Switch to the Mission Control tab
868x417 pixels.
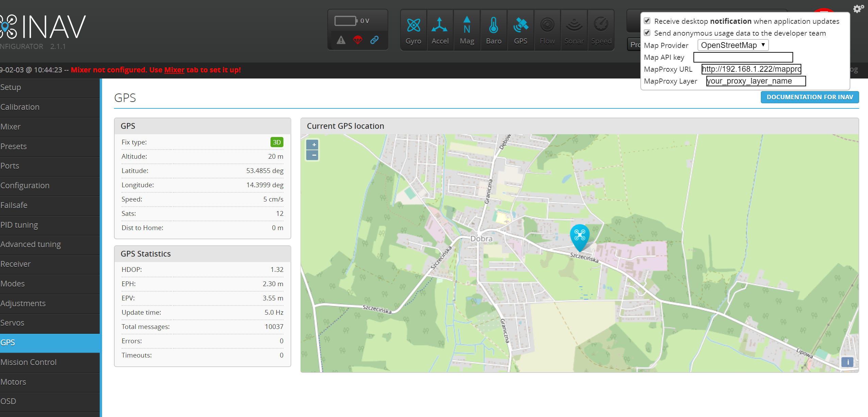29,362
